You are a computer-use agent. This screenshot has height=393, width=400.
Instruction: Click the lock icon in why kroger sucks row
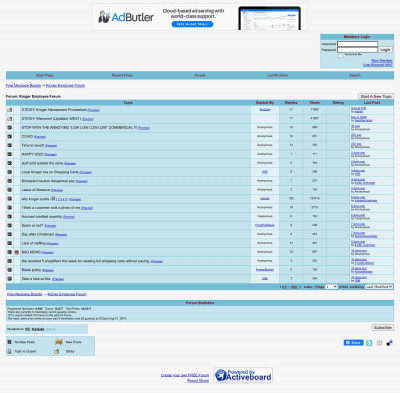pos(53,198)
